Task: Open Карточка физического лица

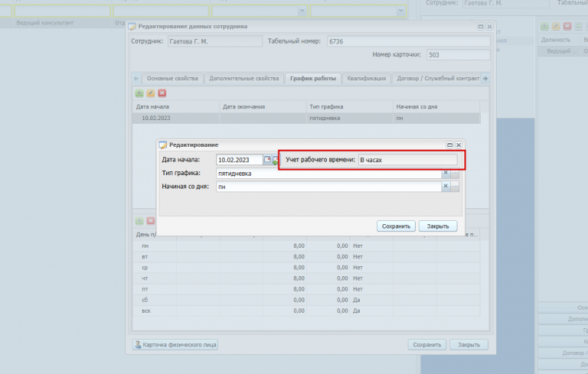Action: (175, 344)
